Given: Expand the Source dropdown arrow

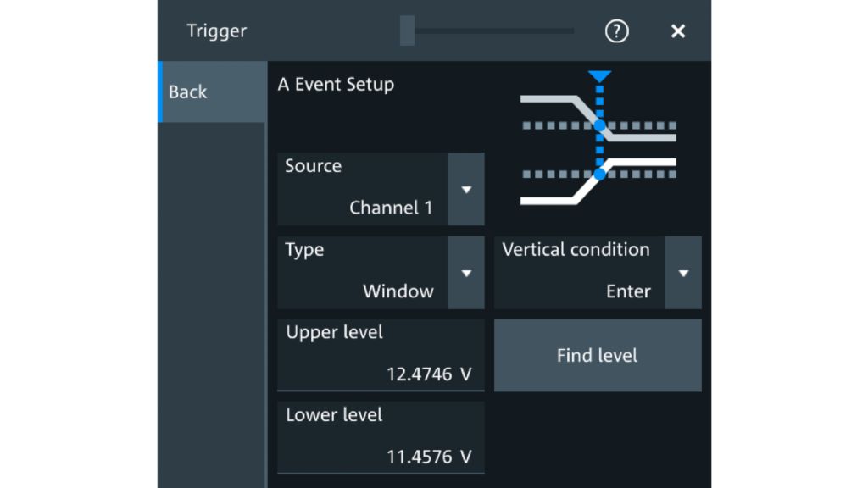Looking at the screenshot, I should pyautogui.click(x=465, y=189).
